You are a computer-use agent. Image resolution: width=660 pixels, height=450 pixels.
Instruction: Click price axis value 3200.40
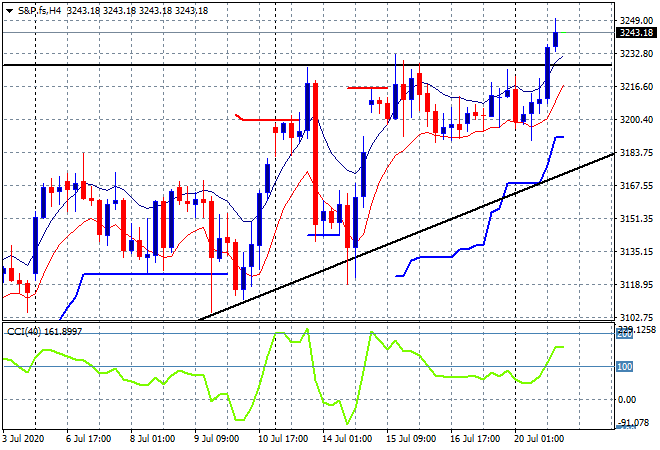click(636, 120)
